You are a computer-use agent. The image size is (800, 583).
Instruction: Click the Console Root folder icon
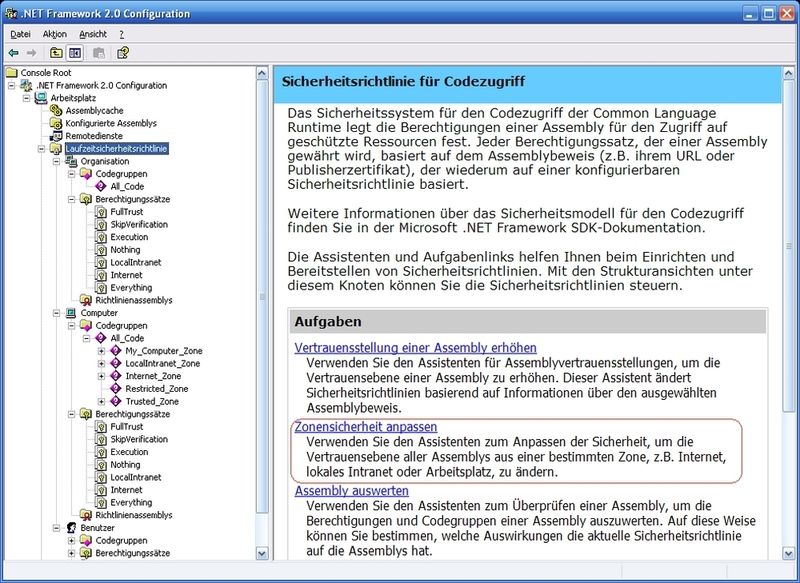(x=12, y=72)
